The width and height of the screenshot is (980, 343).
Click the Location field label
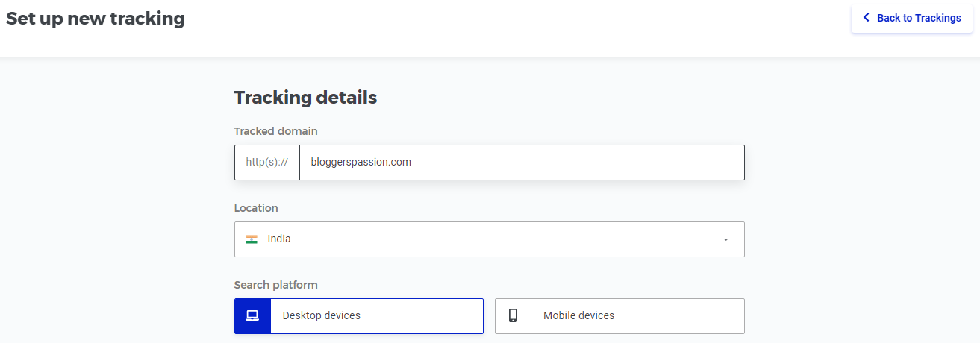coord(256,208)
